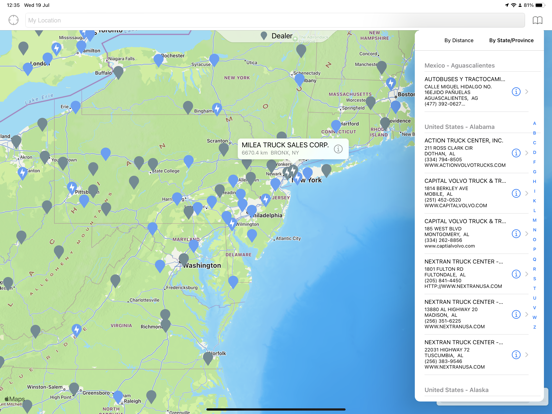Select the gray dealer pin at Washington
The width and height of the screenshot is (552, 414).
coord(183,259)
